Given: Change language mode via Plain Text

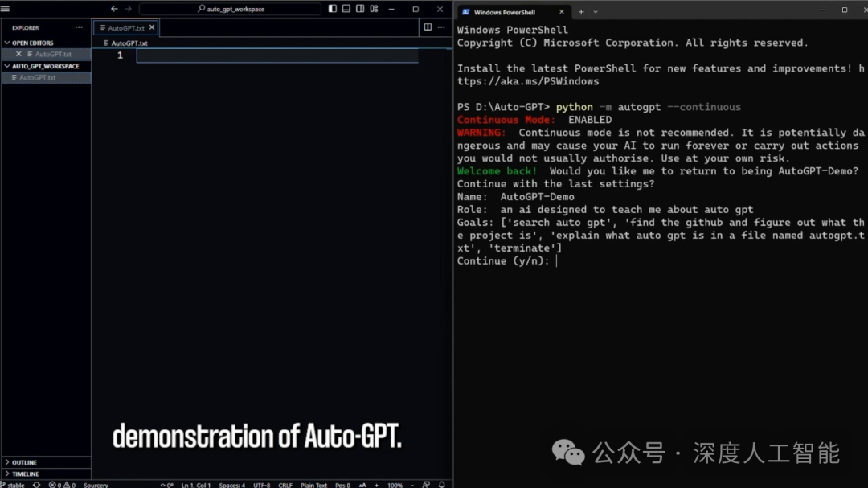Looking at the screenshot, I should [314, 485].
